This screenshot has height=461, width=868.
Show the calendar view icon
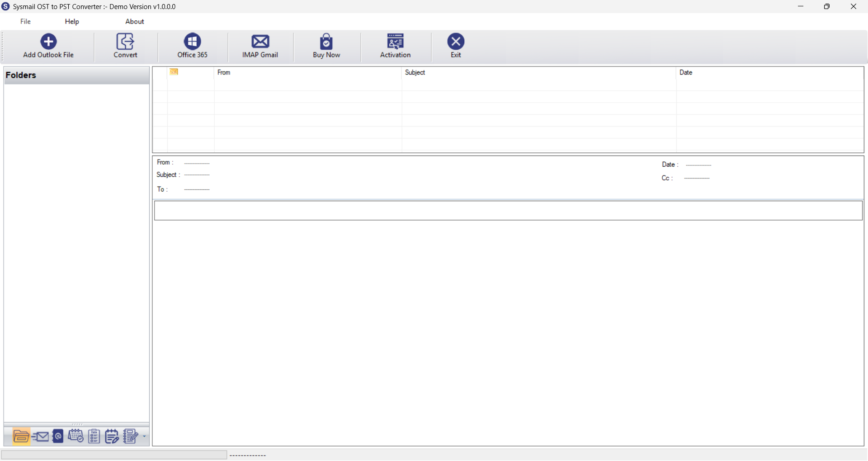(x=75, y=436)
